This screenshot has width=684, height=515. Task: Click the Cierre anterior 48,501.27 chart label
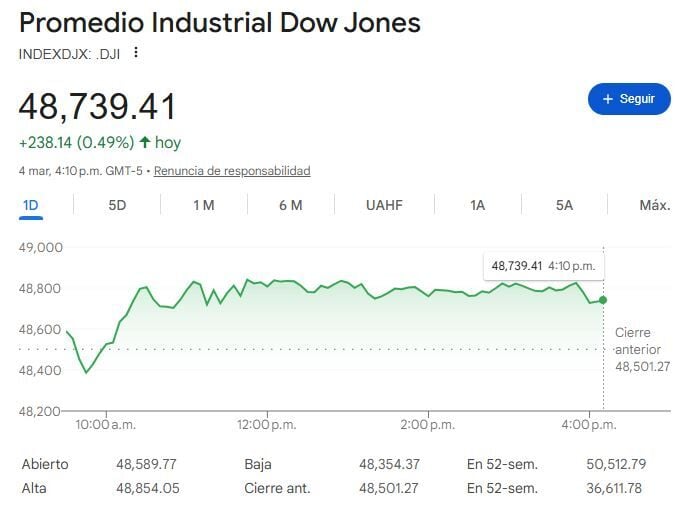click(x=642, y=349)
